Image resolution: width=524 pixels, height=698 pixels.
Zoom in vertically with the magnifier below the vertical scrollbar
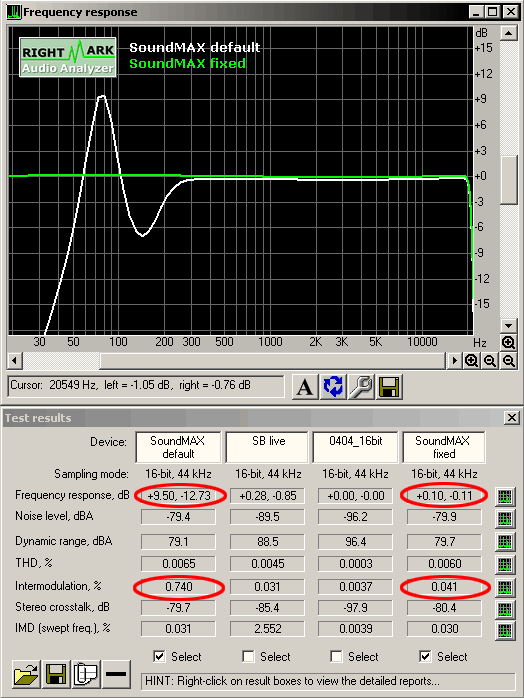pyautogui.click(x=508, y=342)
